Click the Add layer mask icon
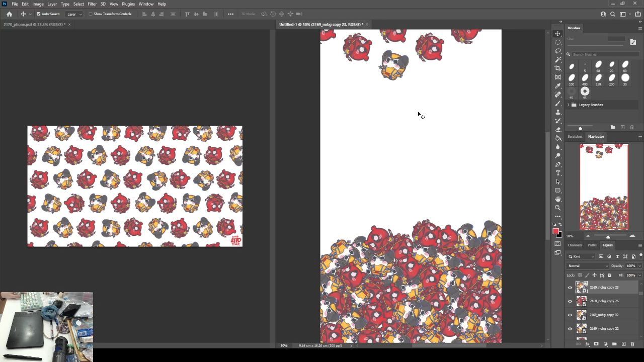 pos(596,344)
